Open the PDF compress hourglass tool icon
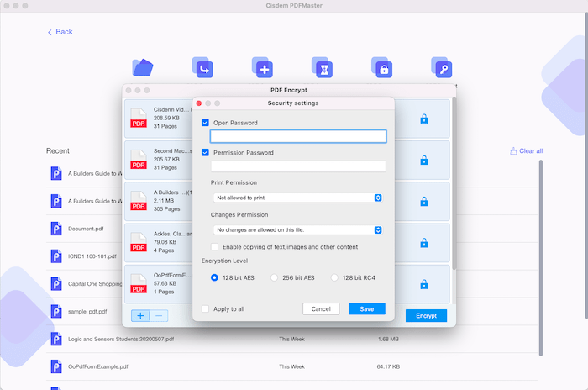The height and width of the screenshot is (390, 588). 322,67
